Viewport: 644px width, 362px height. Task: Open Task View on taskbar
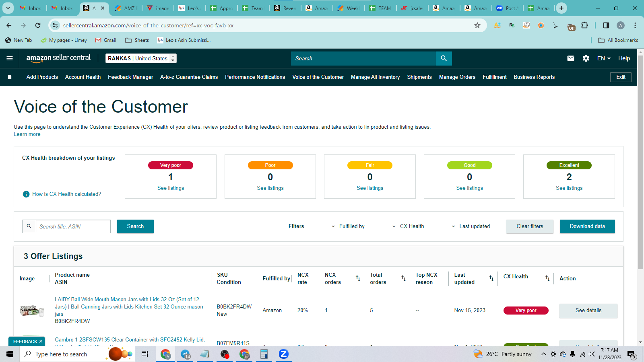tap(145, 354)
